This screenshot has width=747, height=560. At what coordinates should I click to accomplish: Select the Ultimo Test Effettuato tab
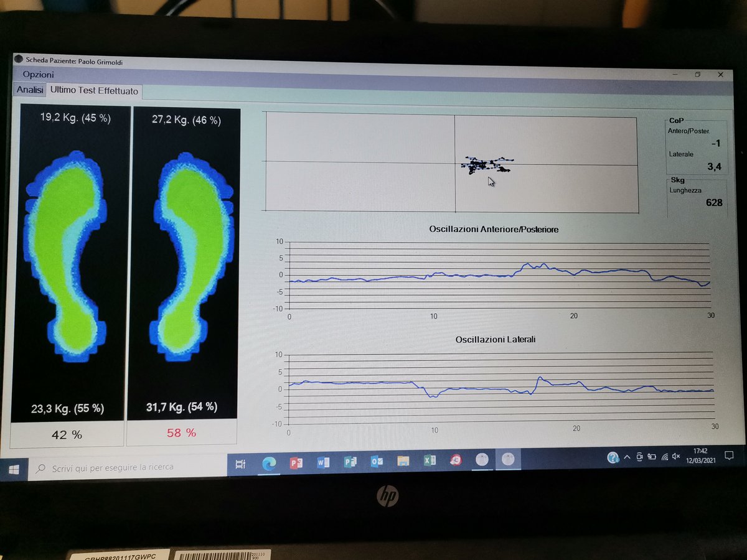point(95,91)
